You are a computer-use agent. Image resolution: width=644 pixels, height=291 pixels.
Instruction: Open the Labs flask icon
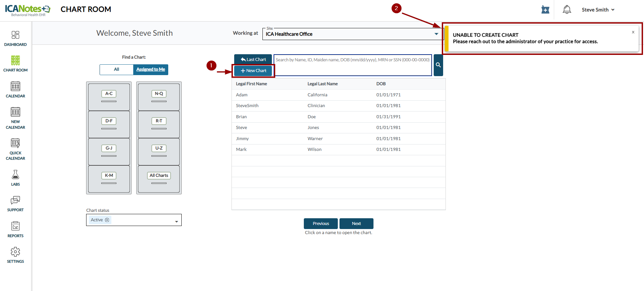click(15, 174)
